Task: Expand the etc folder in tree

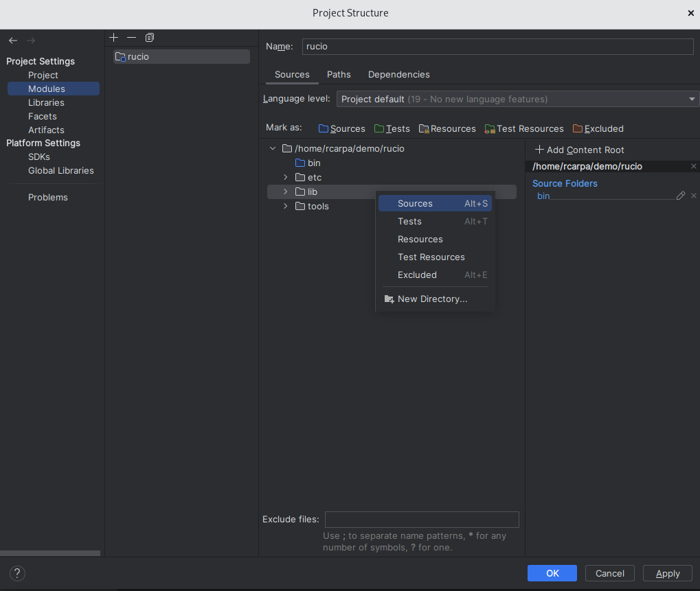Action: click(286, 177)
